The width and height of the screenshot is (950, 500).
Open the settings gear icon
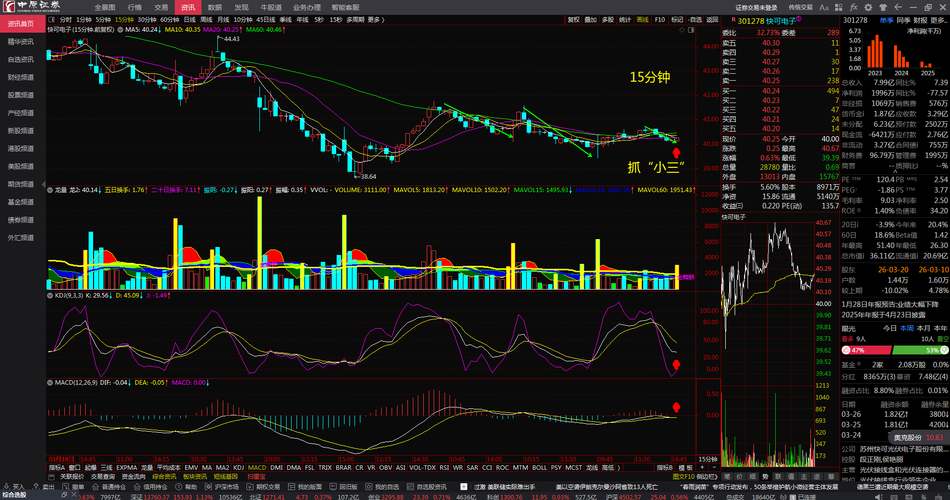point(868,7)
